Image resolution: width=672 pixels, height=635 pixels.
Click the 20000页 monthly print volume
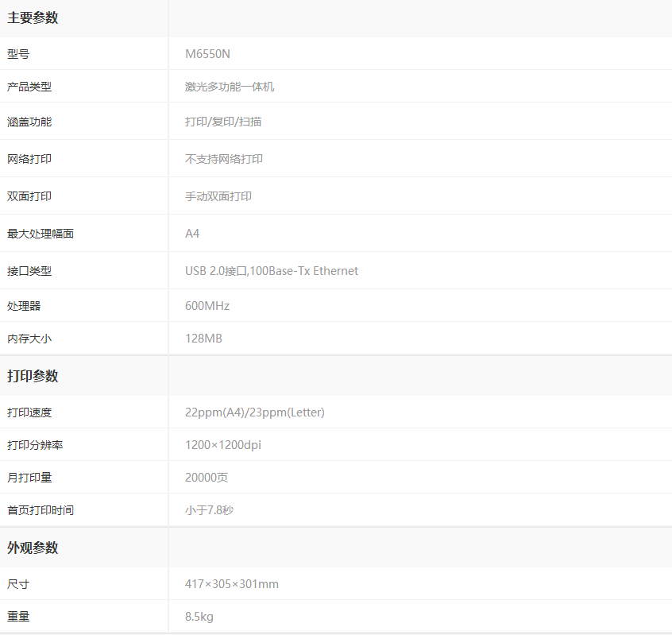(x=207, y=478)
